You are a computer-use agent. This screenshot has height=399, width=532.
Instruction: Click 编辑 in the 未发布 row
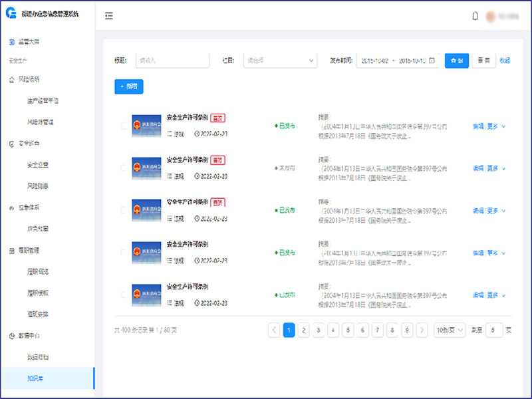478,168
